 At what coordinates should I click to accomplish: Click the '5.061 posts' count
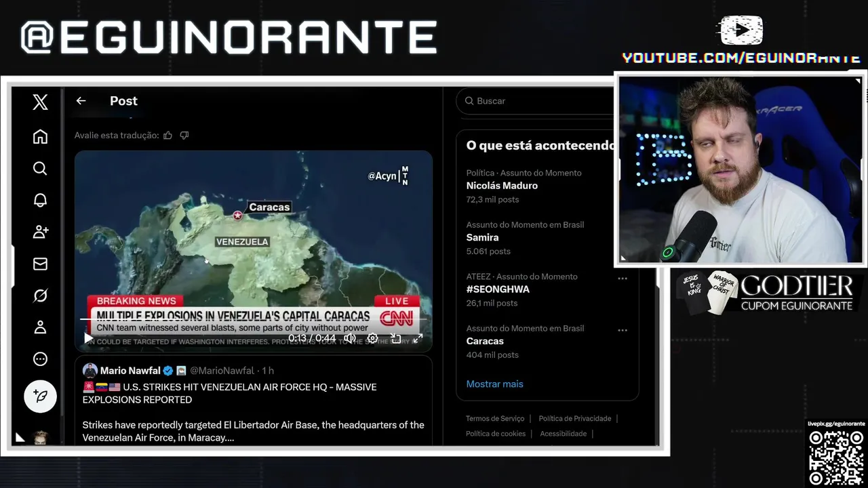pos(488,251)
